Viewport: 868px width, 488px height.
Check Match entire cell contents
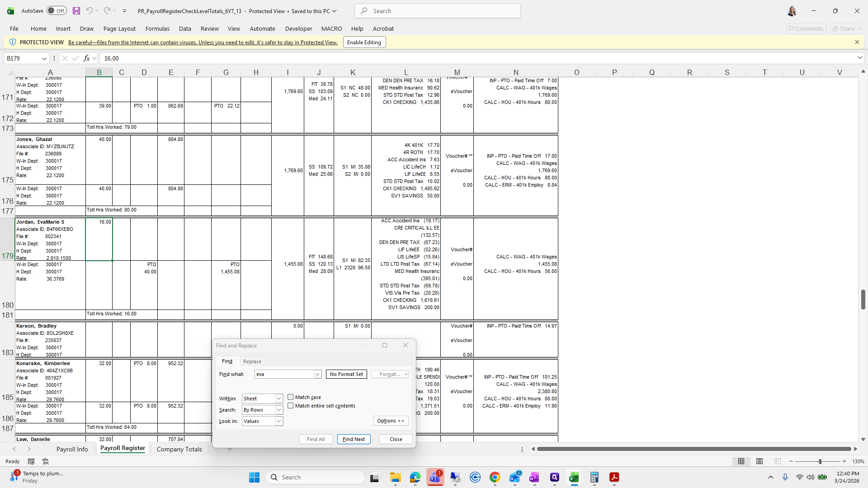(291, 406)
